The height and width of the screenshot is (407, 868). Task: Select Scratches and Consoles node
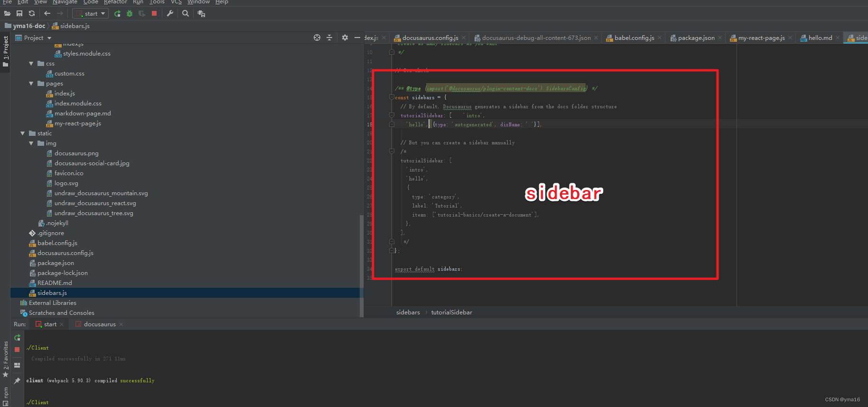coord(61,313)
